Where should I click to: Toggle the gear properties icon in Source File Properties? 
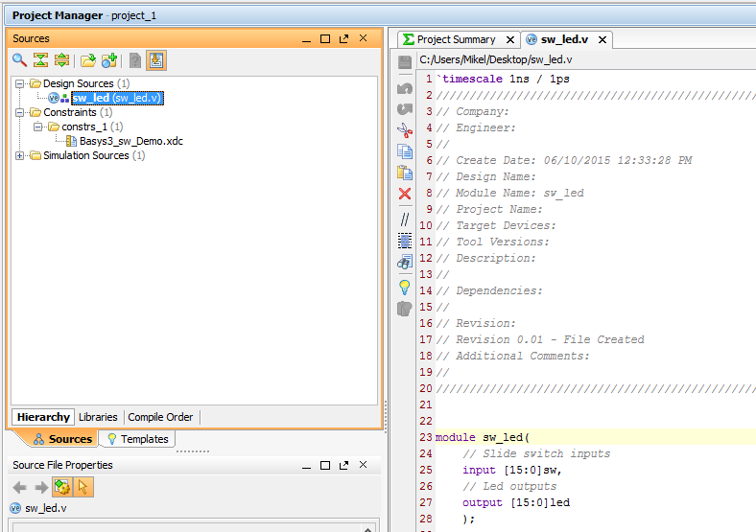click(62, 487)
